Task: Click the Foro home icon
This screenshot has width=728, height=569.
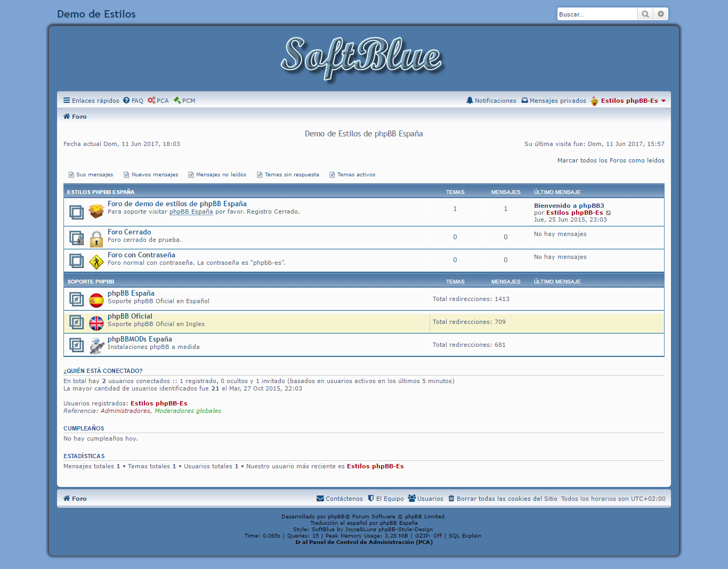Action: [66, 116]
